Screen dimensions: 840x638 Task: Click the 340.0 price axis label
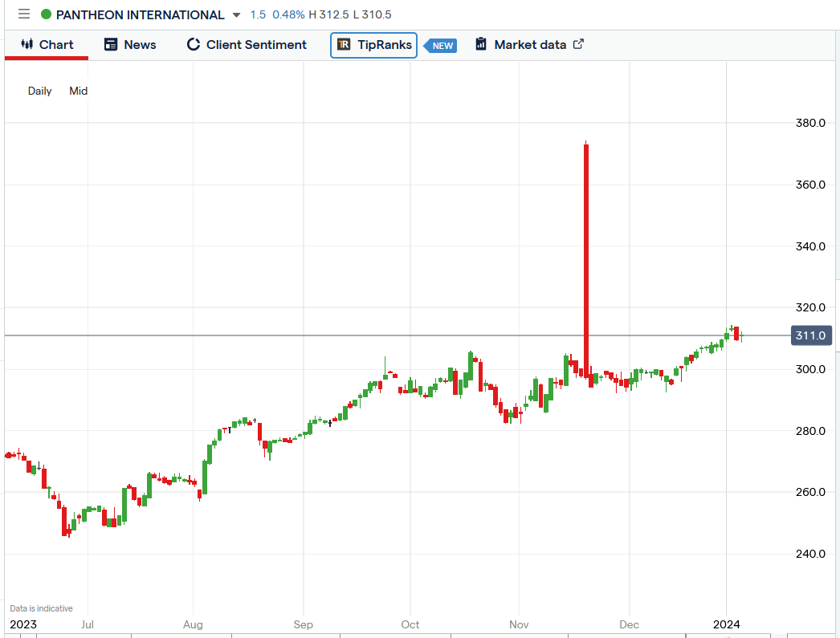[810, 246]
